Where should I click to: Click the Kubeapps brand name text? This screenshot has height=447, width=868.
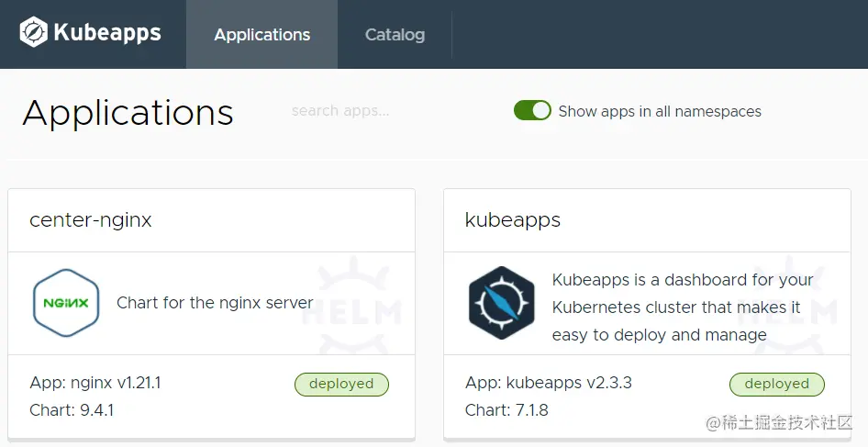pos(107,34)
